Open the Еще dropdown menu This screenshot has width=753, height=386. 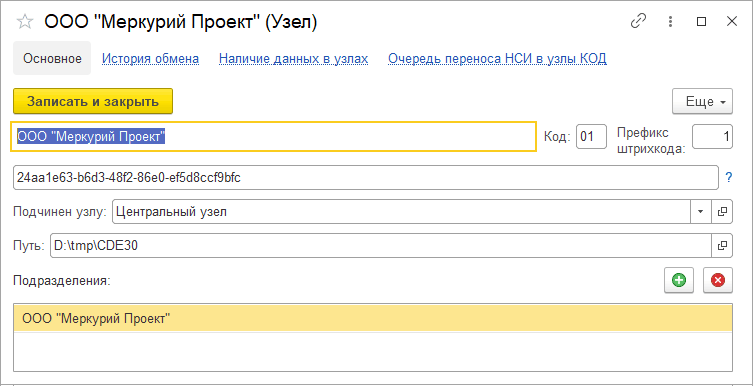(x=702, y=101)
